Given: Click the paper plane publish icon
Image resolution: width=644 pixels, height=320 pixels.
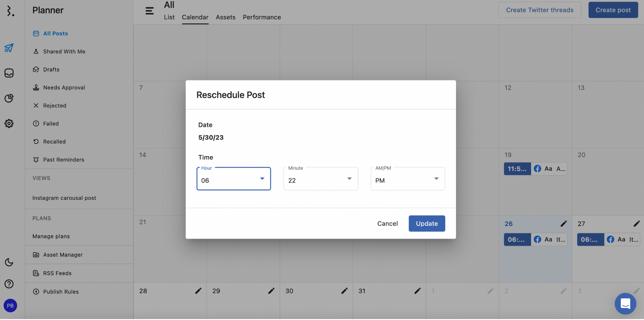Looking at the screenshot, I should 9,48.
